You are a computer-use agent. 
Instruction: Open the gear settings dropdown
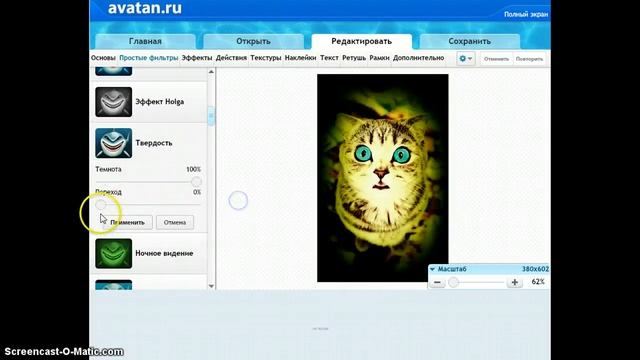coord(465,59)
